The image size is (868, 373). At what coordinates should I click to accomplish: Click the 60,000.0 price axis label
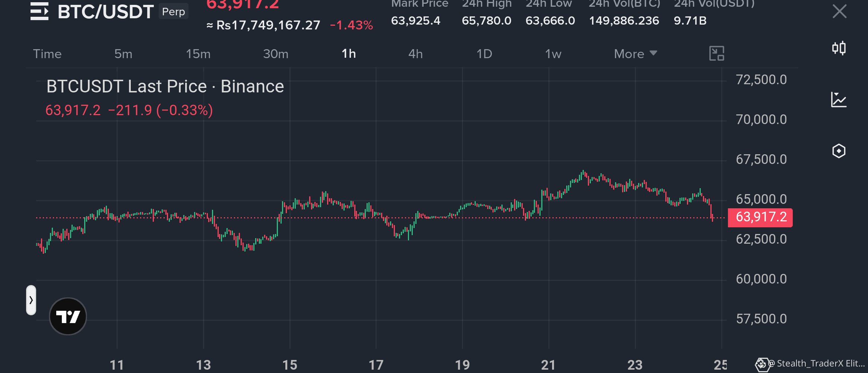pyautogui.click(x=761, y=279)
